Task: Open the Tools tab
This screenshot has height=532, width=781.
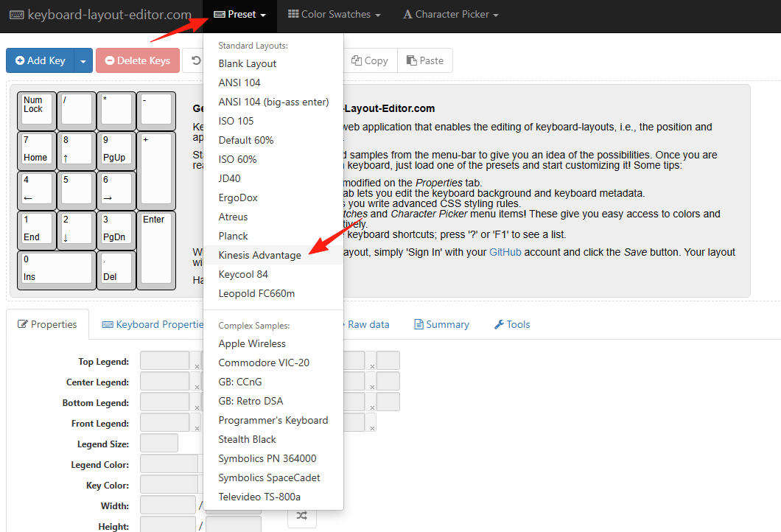Action: click(511, 324)
